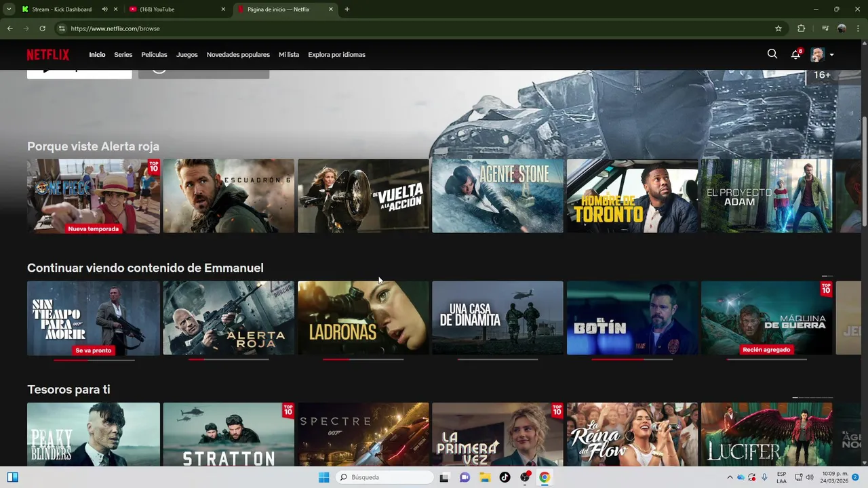The height and width of the screenshot is (488, 868).
Task: Bookmark this page with the star icon
Action: (x=778, y=28)
